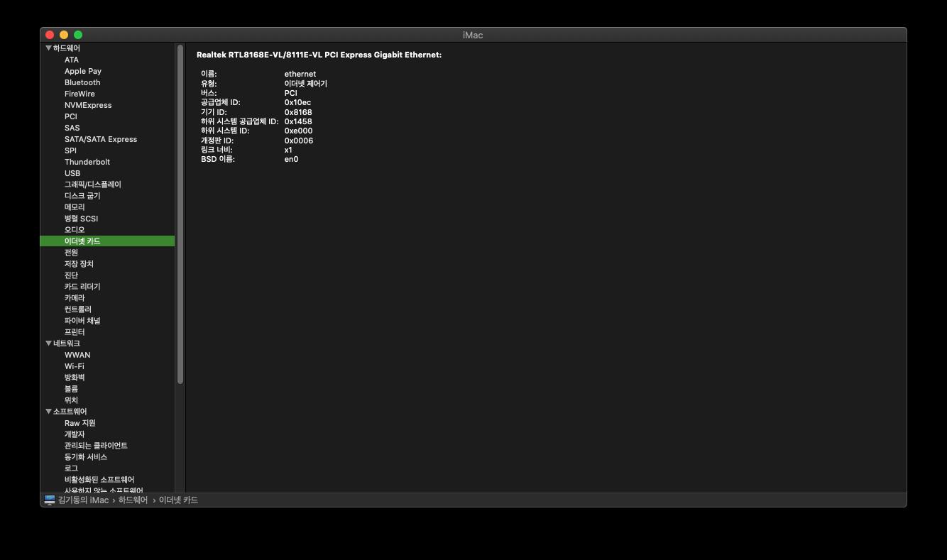Image resolution: width=947 pixels, height=560 pixels.
Task: Open Wi-Fi network info
Action: click(x=75, y=366)
